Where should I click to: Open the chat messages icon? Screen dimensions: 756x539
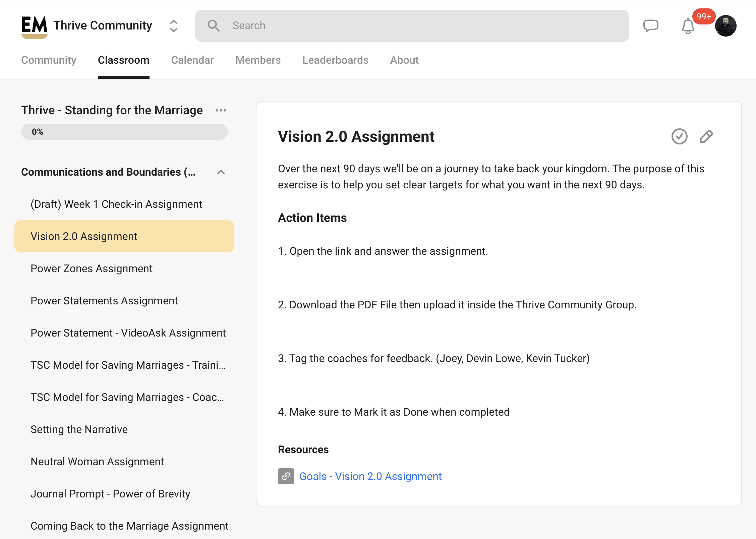point(651,26)
